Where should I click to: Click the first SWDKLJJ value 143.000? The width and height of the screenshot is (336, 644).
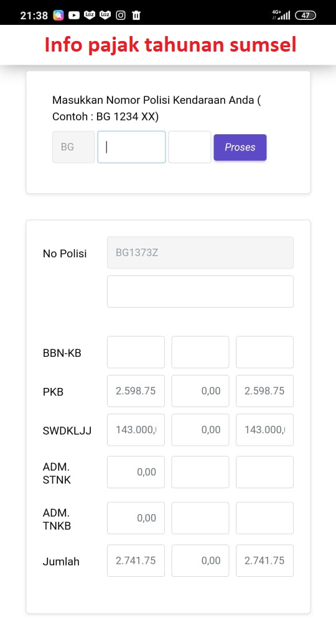pyautogui.click(x=136, y=430)
